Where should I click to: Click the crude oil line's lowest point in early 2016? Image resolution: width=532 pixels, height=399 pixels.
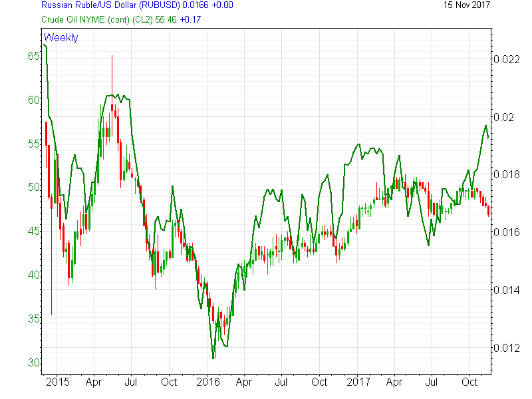(x=213, y=358)
